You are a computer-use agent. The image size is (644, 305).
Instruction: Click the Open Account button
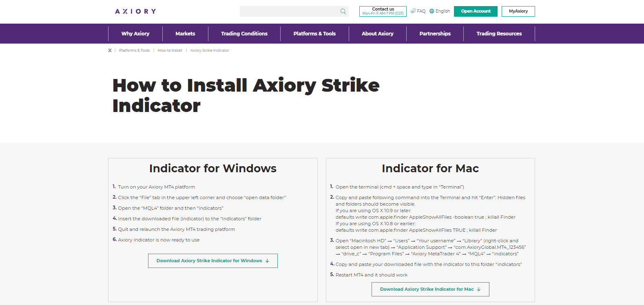[x=476, y=11]
